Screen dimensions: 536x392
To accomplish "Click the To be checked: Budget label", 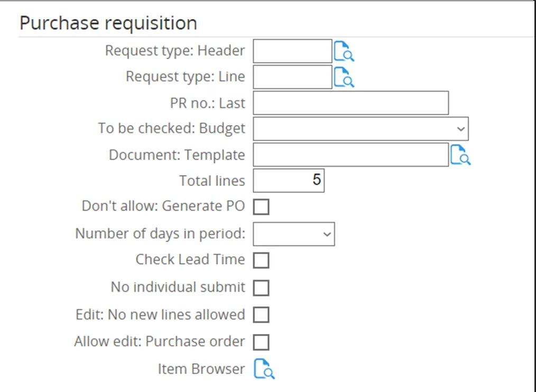I will pos(172,128).
